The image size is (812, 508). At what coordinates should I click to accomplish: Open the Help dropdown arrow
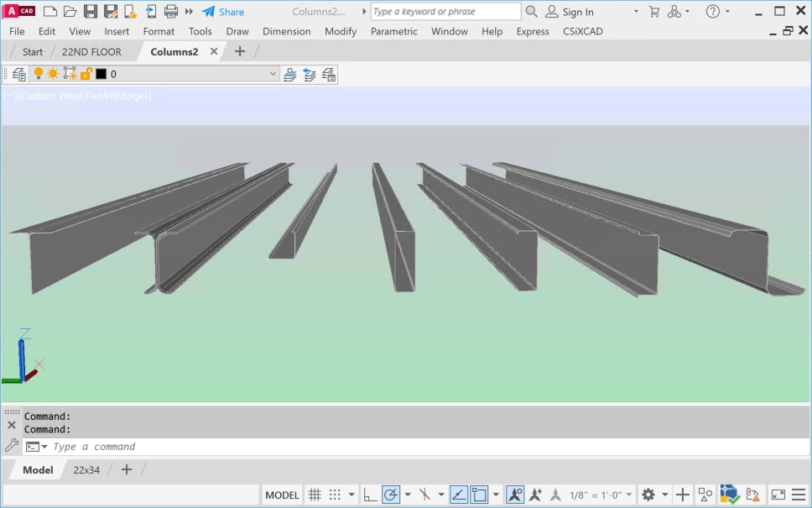point(727,12)
